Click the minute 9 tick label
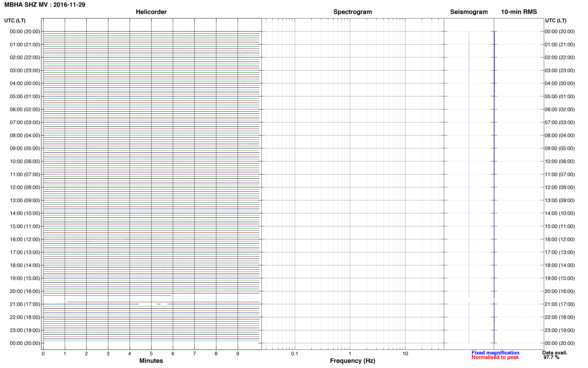This screenshot has height=368, width=588. click(x=238, y=354)
